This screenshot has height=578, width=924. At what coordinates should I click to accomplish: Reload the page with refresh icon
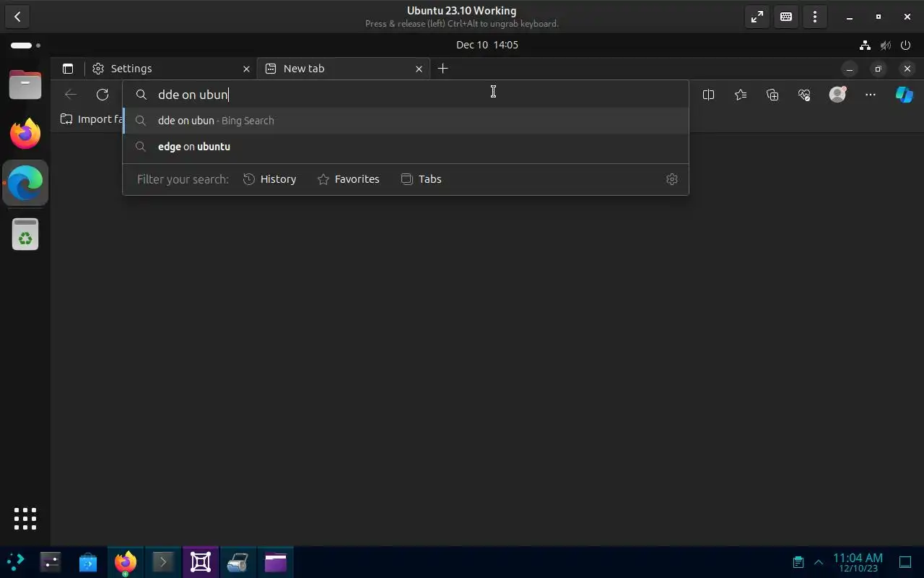click(x=103, y=95)
